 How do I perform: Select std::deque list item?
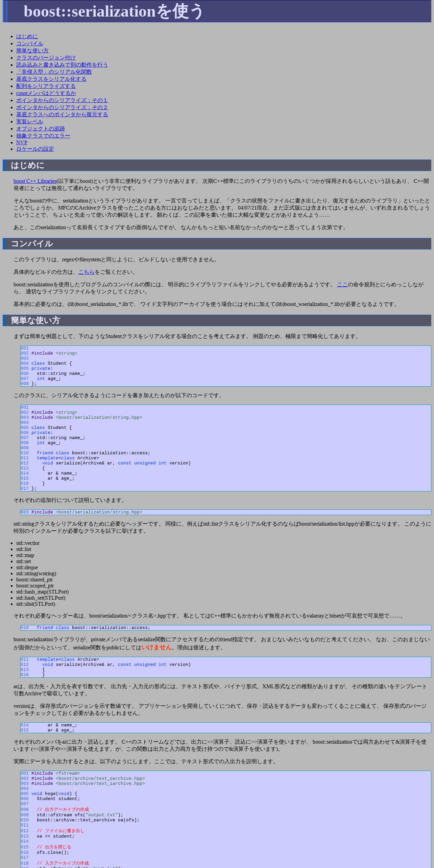(27, 568)
